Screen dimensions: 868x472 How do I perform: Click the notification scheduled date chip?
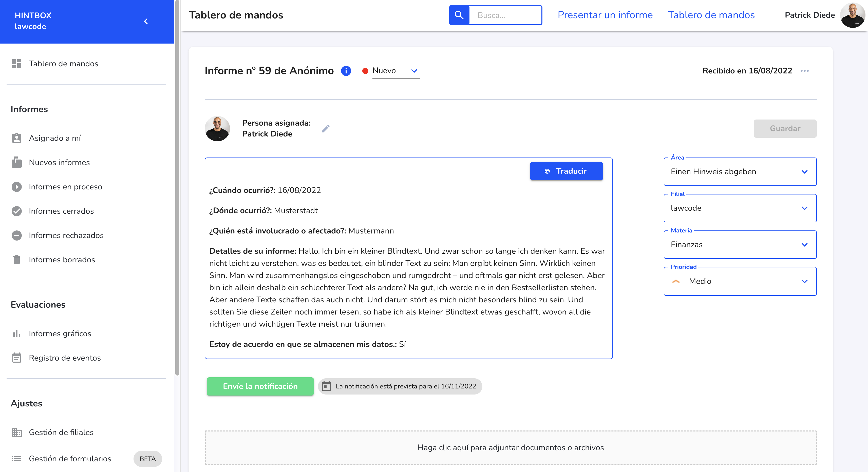tap(400, 386)
